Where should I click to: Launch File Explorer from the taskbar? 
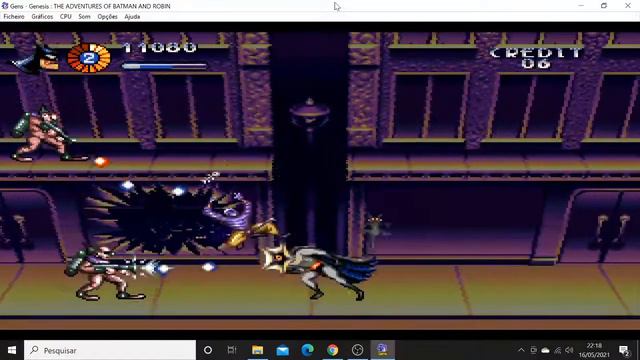click(x=257, y=350)
